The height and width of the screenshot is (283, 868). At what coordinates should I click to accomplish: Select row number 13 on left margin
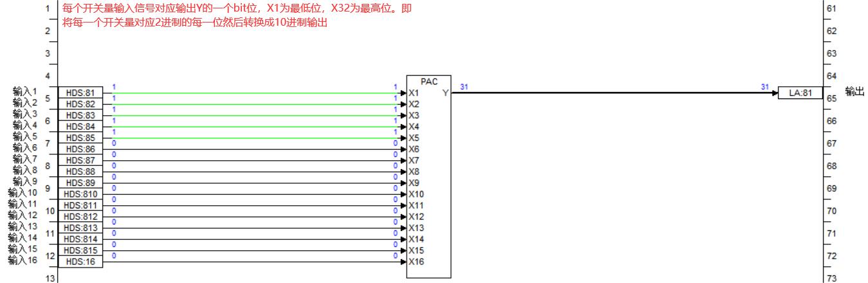[46, 278]
